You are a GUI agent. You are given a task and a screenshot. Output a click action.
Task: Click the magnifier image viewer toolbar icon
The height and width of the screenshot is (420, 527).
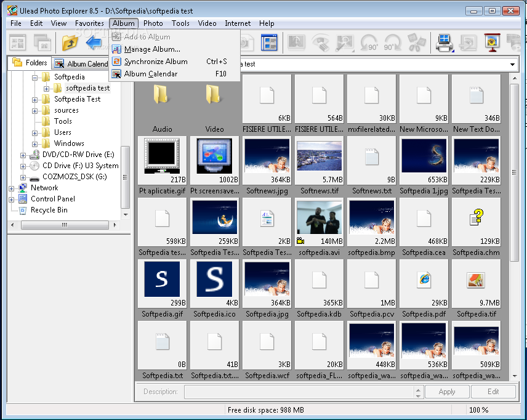[x=344, y=43]
